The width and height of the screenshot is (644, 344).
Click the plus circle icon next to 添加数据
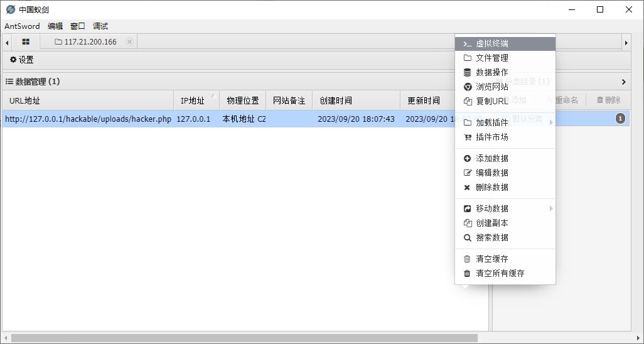[x=467, y=158]
